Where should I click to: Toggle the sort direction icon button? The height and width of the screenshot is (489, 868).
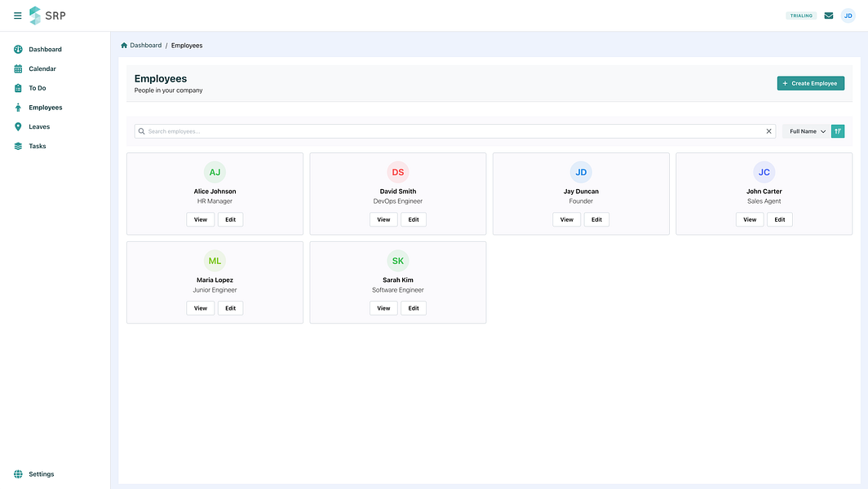[838, 131]
